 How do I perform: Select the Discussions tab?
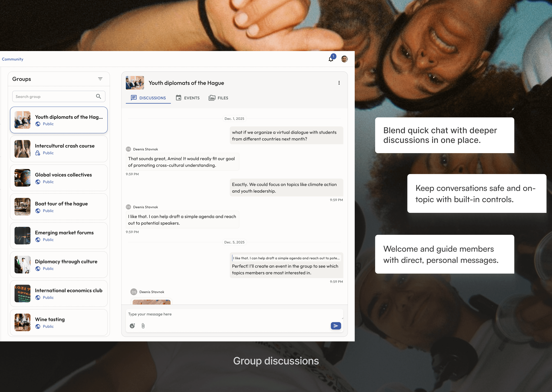tap(148, 98)
